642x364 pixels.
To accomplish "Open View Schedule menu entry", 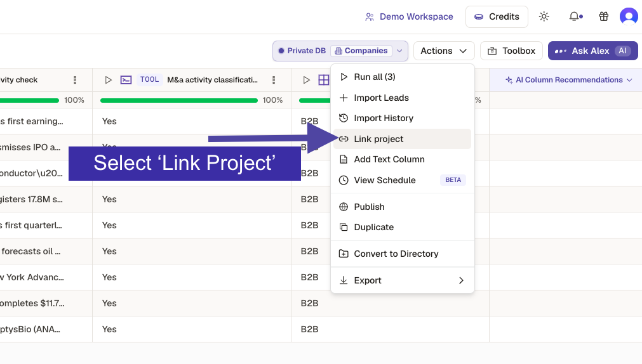I will [x=402, y=180].
